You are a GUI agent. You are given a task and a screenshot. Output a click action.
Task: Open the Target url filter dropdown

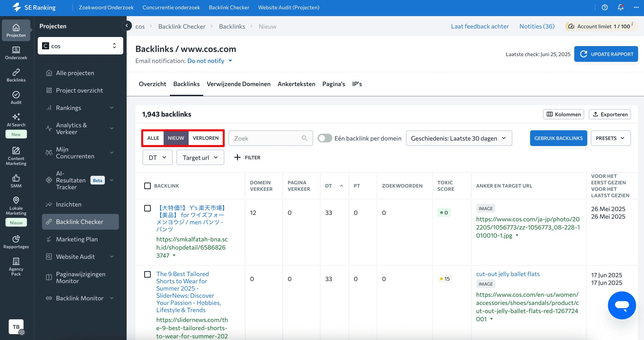pyautogui.click(x=200, y=158)
